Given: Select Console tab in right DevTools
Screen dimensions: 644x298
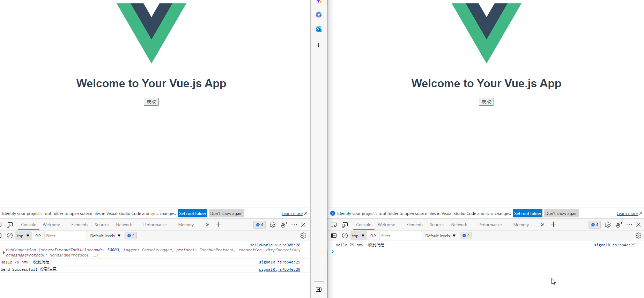Looking at the screenshot, I should coord(364,225).
